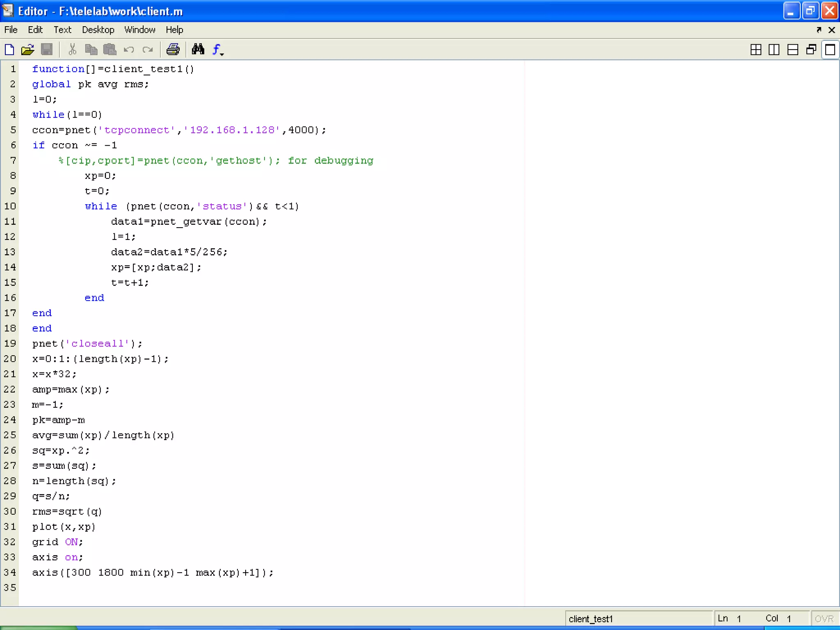The width and height of the screenshot is (840, 630).
Task: Split editor left and right
Action: coord(774,50)
